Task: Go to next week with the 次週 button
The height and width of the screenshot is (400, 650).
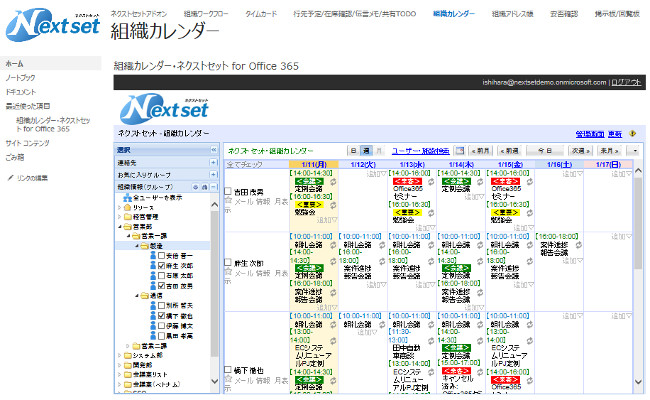Action: 580,150
